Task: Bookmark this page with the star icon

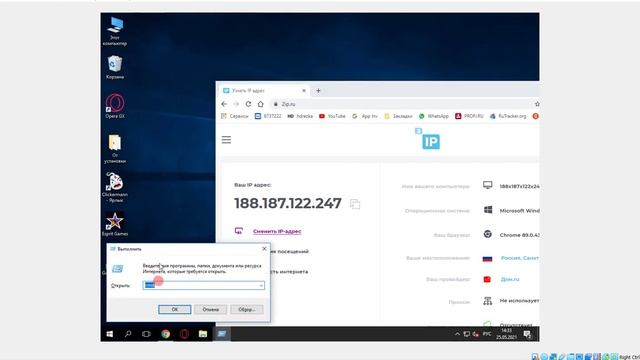Action: (x=537, y=104)
